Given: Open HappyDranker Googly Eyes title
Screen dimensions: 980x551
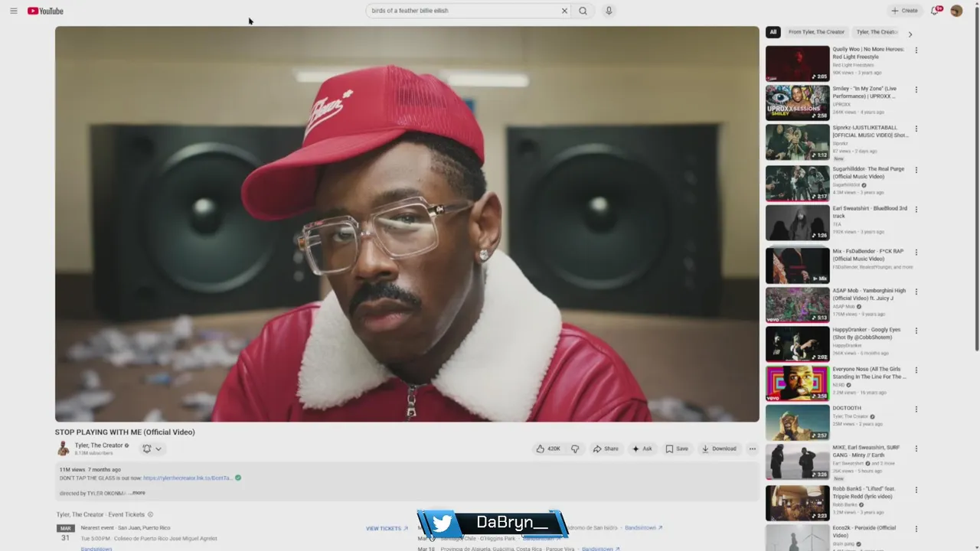Looking at the screenshot, I should (867, 334).
